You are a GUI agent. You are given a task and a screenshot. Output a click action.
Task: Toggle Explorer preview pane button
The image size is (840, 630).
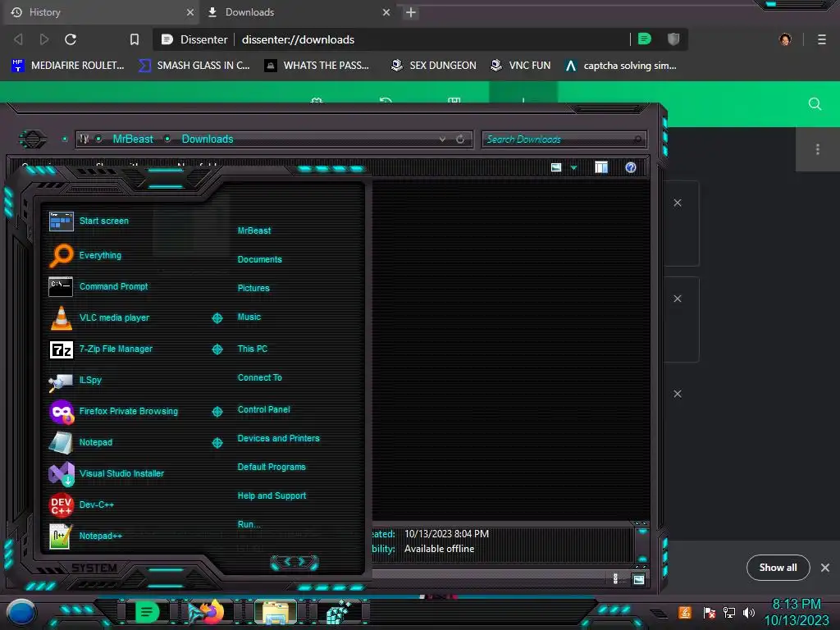point(601,167)
